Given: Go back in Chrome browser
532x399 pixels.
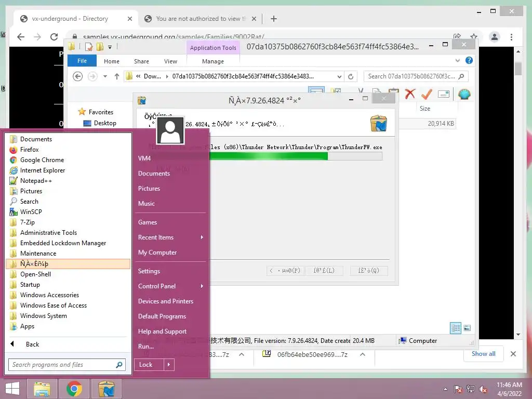Looking at the screenshot, I should pos(21,37).
